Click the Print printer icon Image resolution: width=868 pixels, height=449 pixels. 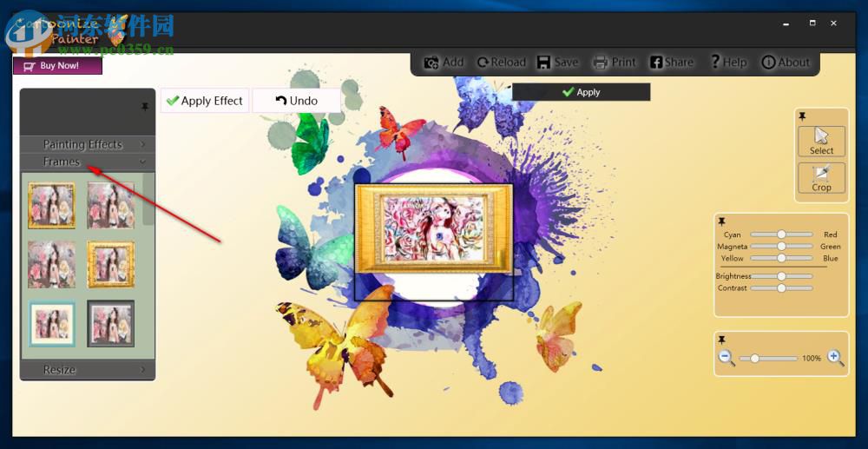(601, 63)
